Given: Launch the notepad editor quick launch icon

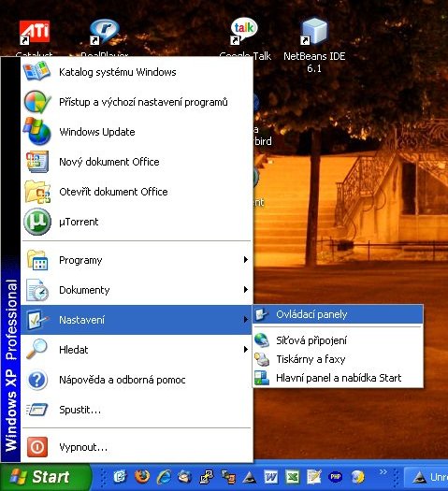Looking at the screenshot, I should coord(314,477).
